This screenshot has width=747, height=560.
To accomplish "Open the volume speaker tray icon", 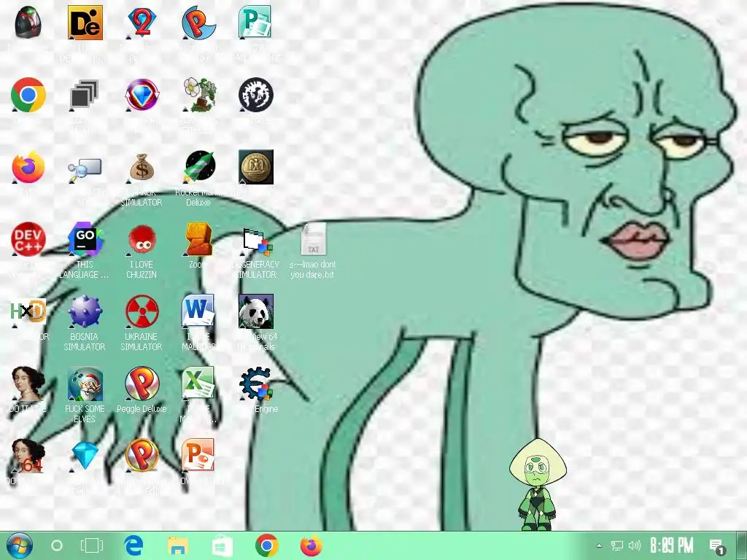I will point(634,545).
